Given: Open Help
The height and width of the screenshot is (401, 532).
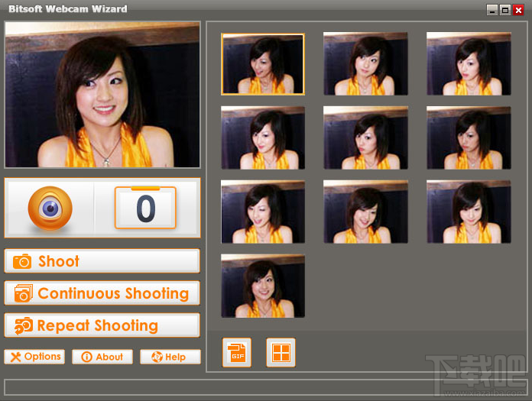Looking at the screenshot, I should (170, 357).
